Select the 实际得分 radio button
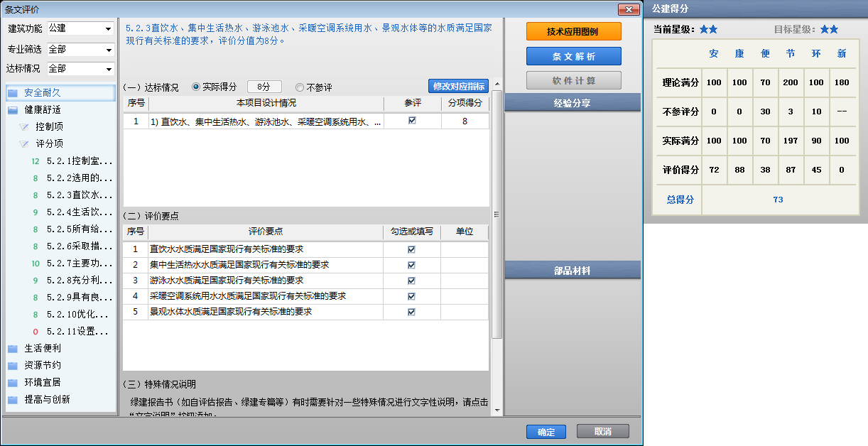This screenshot has width=868, height=446. point(196,87)
